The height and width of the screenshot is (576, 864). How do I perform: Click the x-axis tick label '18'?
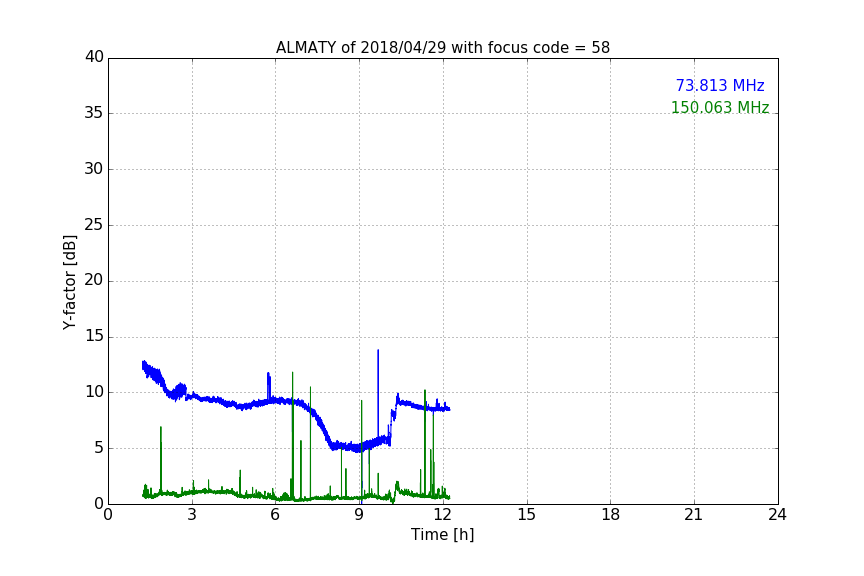(x=611, y=515)
